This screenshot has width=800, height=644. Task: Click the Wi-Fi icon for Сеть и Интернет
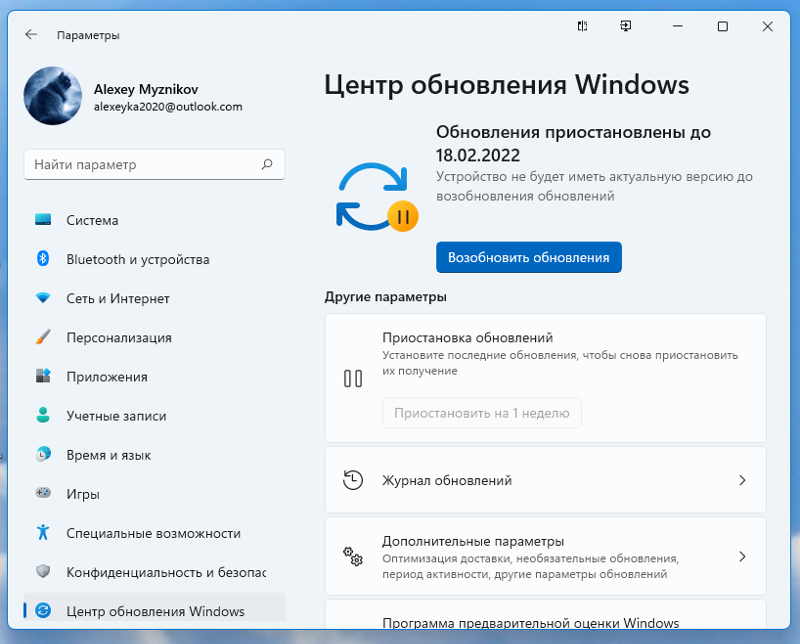pyautogui.click(x=43, y=298)
